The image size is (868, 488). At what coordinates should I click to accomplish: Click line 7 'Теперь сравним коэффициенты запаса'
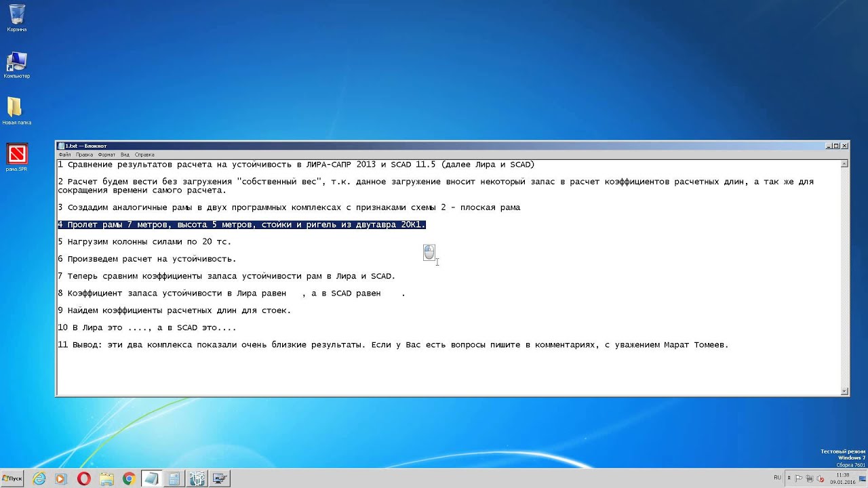point(152,277)
